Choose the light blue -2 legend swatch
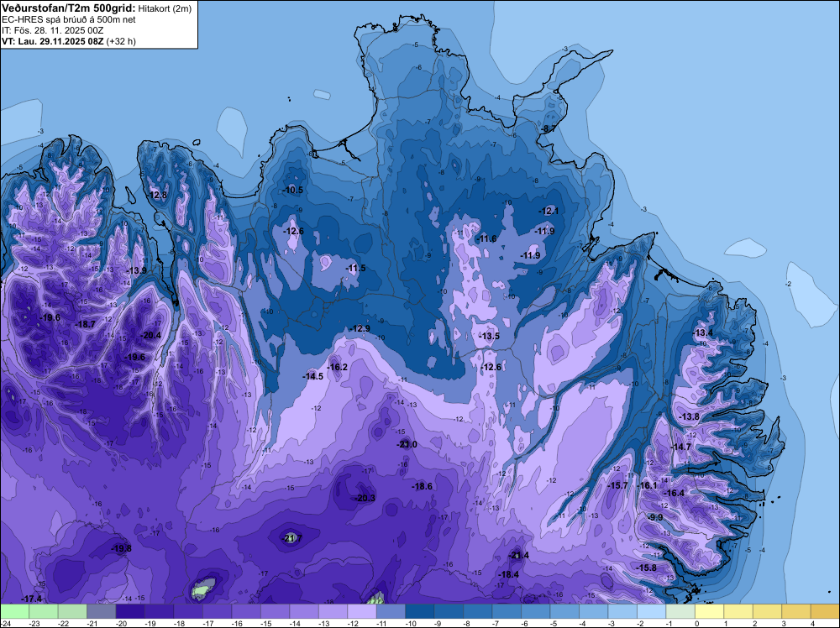This screenshot has height=628, width=840. [652, 611]
